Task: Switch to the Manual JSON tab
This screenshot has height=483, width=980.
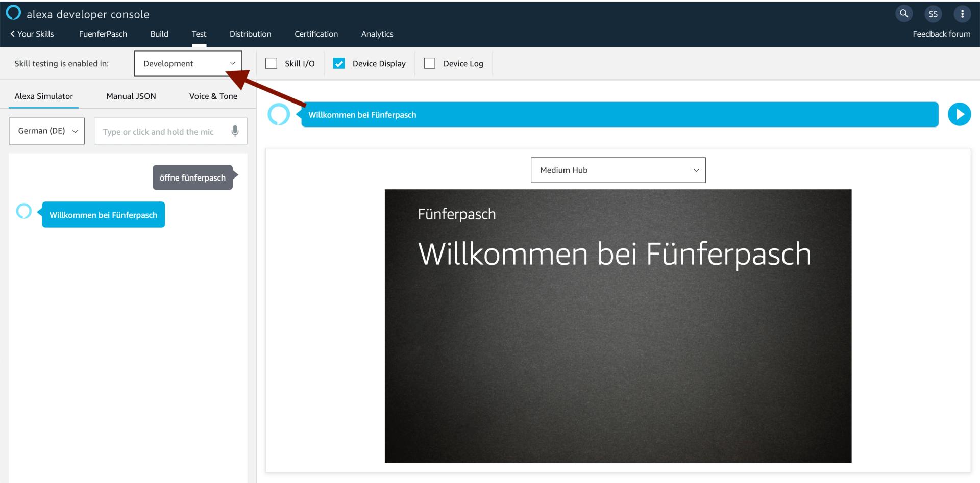Action: 131,96
